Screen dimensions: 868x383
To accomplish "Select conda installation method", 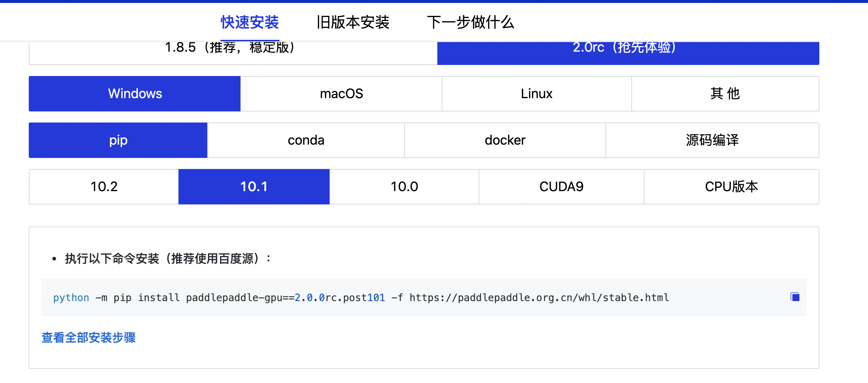I will click(306, 140).
